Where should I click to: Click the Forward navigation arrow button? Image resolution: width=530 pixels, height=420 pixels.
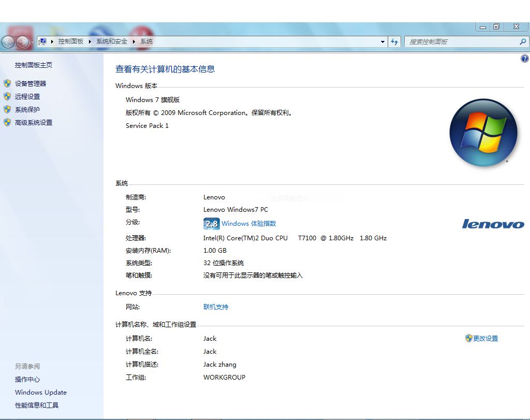point(23,42)
